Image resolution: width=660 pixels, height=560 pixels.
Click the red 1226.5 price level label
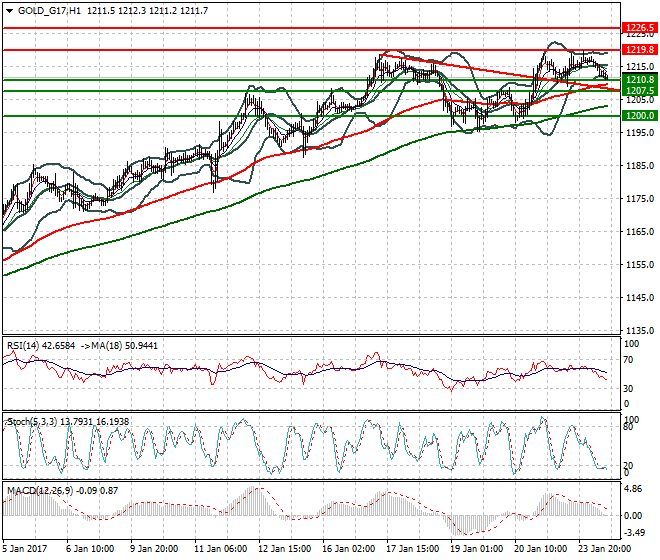[640, 28]
